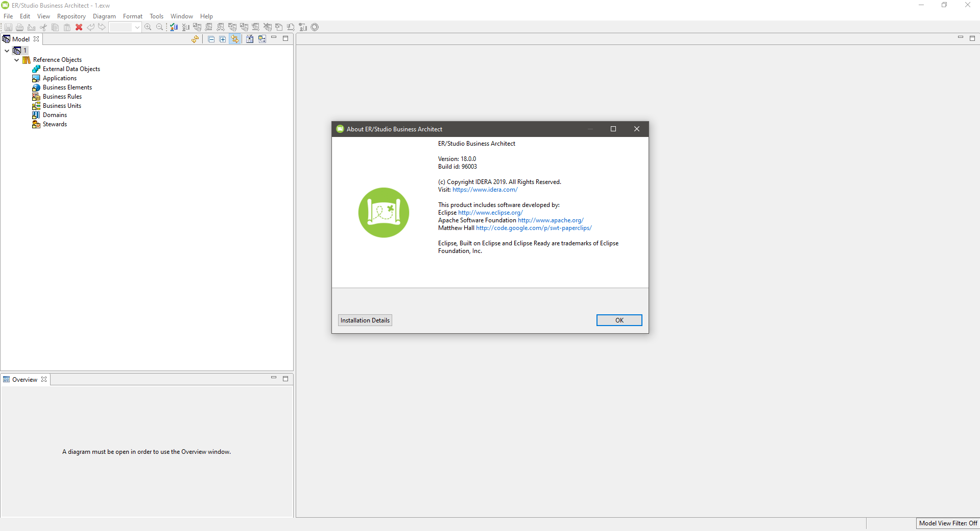The height and width of the screenshot is (531, 980).
Task: Open the http://www.eclipse.org/ link
Action: point(490,213)
